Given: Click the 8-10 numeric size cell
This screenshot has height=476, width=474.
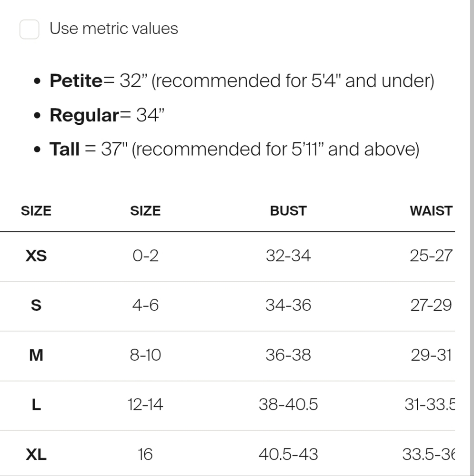Looking at the screenshot, I should (145, 355).
